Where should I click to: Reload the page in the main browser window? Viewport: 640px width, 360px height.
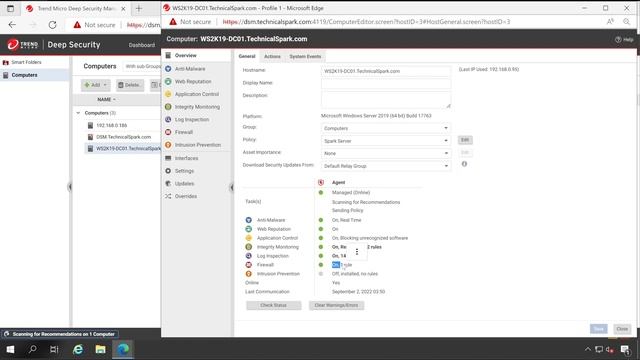52,25
